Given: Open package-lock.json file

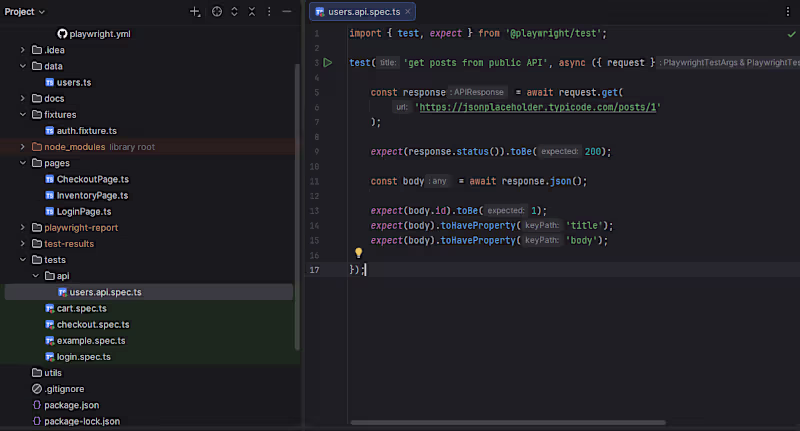Looking at the screenshot, I should (82, 421).
